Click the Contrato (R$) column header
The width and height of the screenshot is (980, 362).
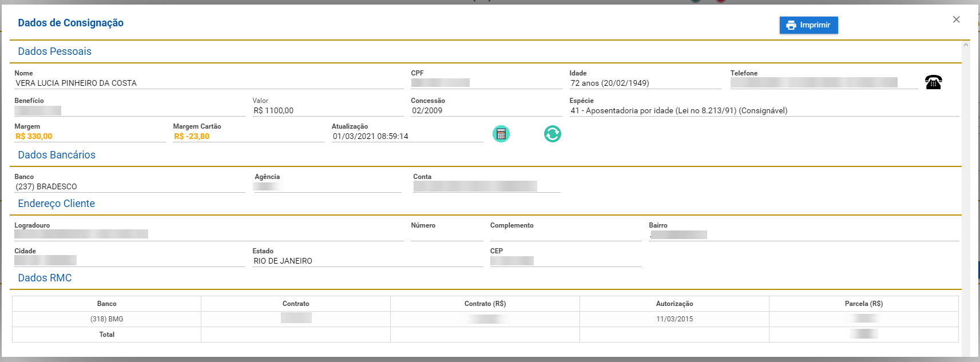tap(485, 304)
